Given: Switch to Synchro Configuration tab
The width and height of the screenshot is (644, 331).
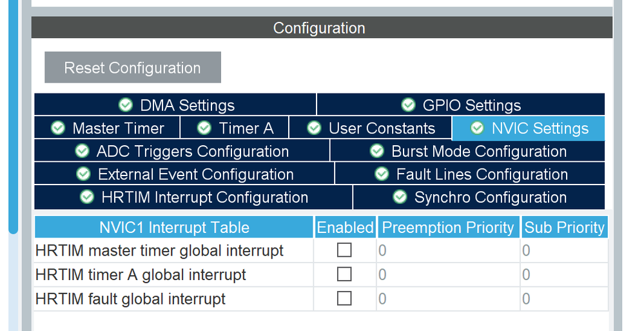Looking at the screenshot, I should (x=480, y=197).
